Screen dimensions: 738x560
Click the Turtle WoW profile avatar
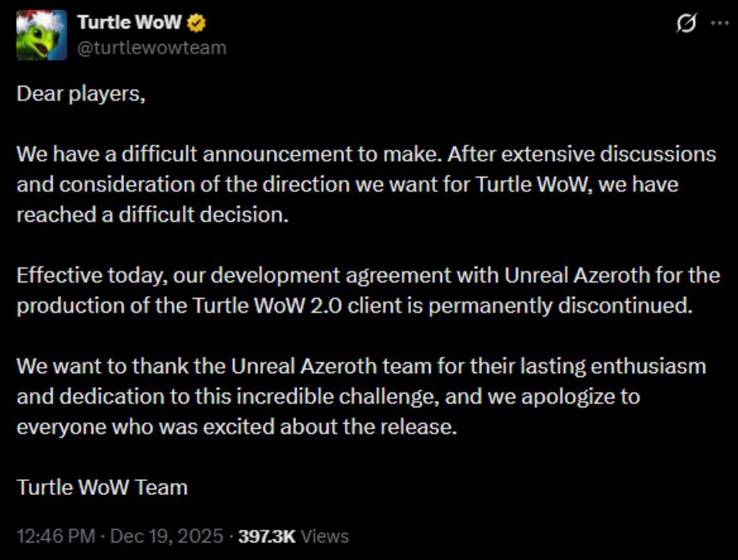[x=41, y=35]
